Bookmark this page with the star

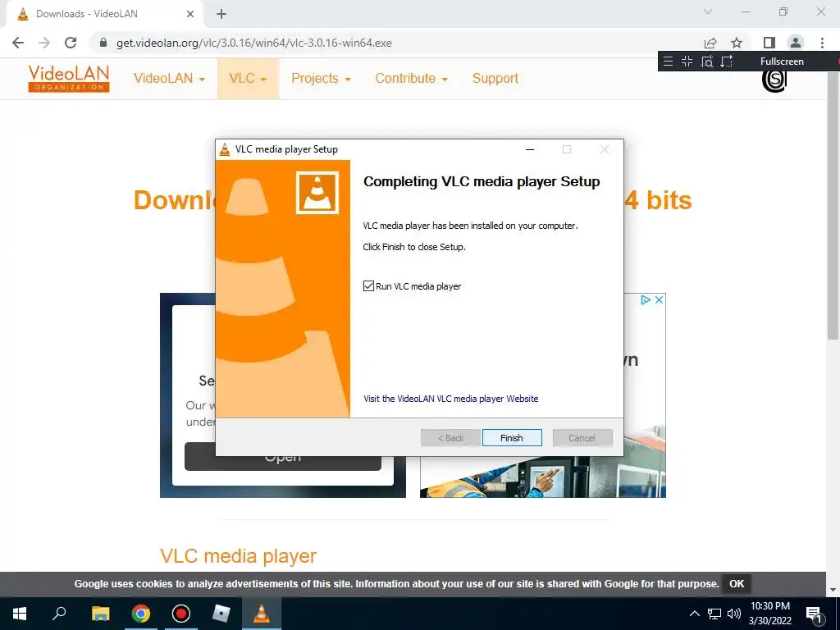coord(737,43)
